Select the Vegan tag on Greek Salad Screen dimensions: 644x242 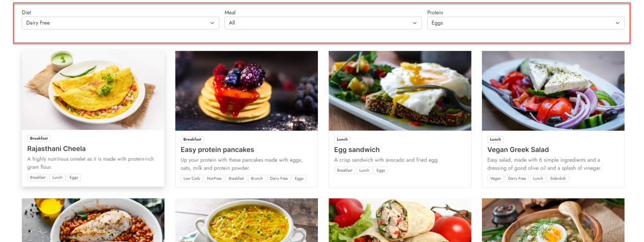pos(496,179)
